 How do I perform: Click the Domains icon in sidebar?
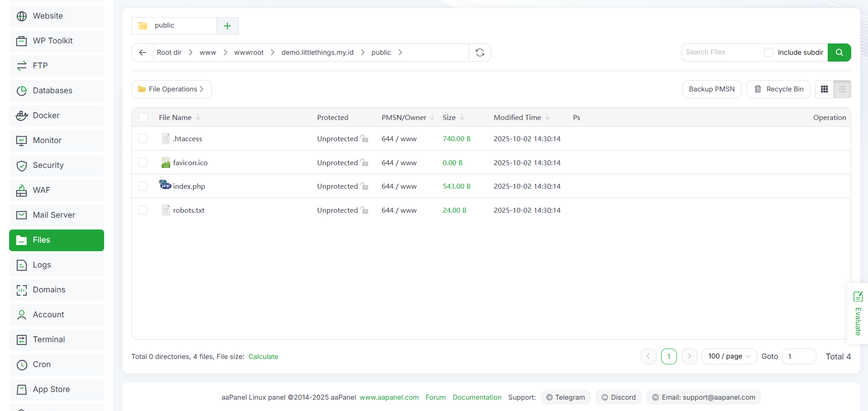pos(22,290)
